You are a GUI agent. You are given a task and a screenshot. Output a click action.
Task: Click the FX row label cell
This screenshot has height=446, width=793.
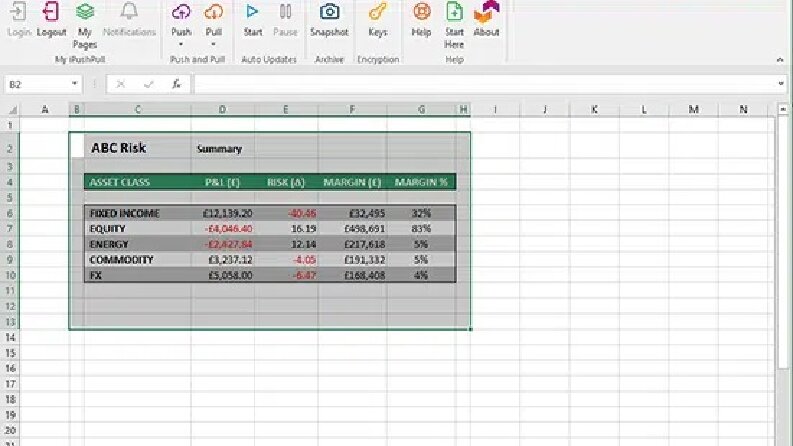(x=138, y=276)
